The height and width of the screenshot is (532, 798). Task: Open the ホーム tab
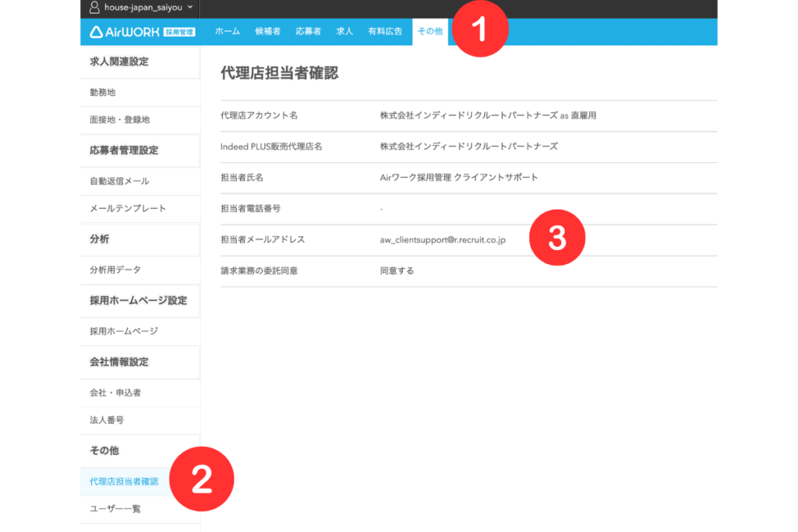click(227, 31)
